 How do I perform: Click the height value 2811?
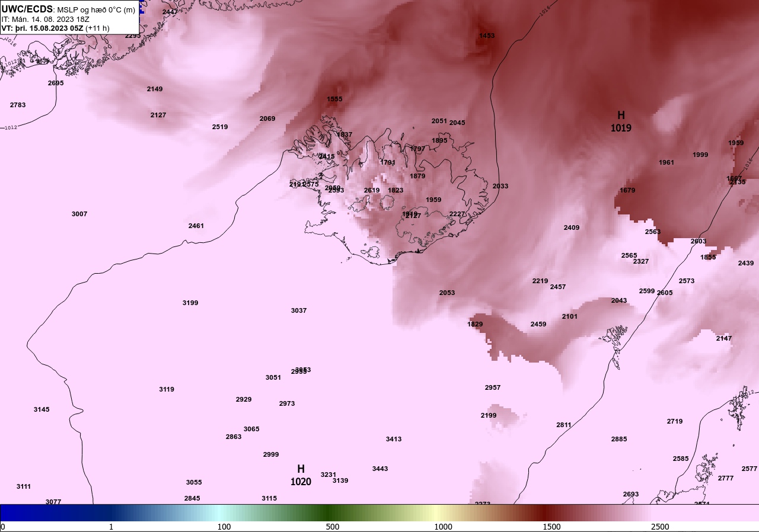[564, 425]
